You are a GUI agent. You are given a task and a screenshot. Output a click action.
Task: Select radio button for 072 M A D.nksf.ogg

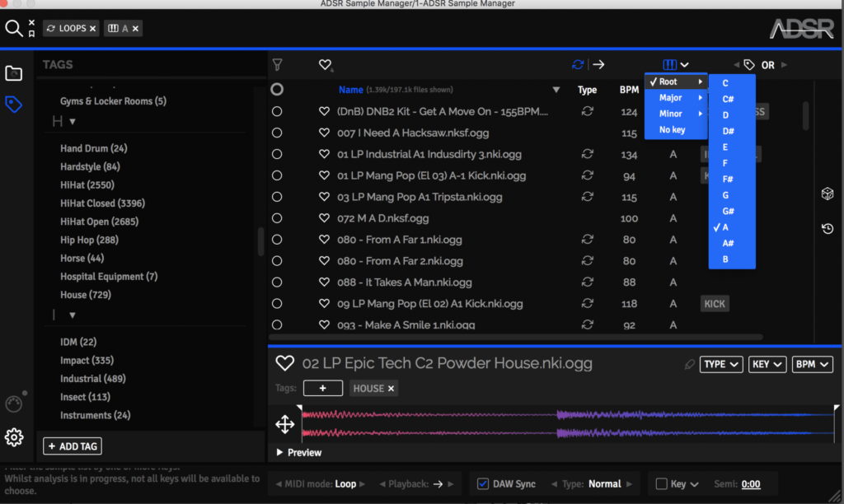pos(277,218)
